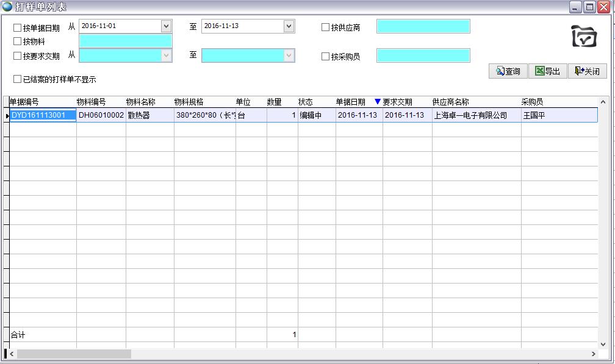Viewport: 615px width, 364px height.
Task: Click the 供应商名称 column header
Action: coord(450,102)
